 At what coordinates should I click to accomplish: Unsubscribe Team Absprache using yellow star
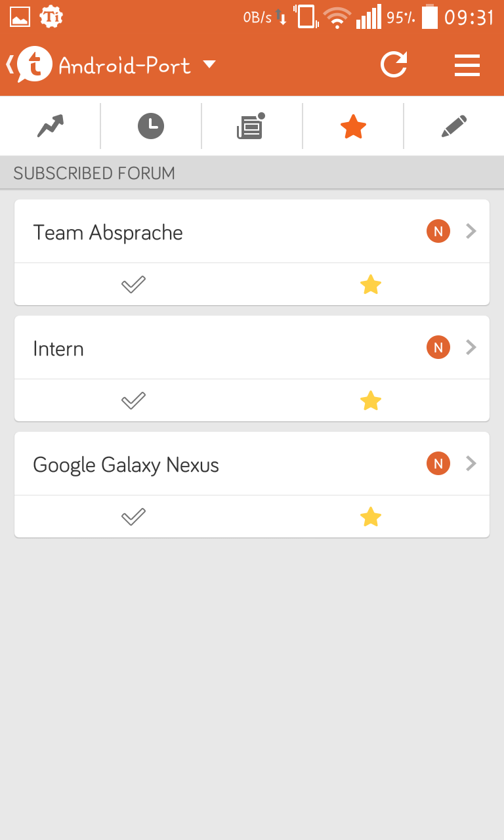tap(371, 285)
